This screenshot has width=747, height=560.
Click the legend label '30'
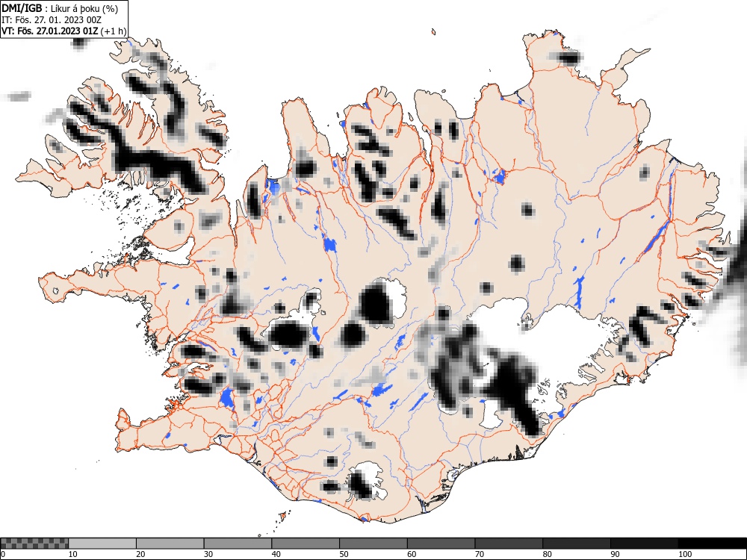(208, 554)
